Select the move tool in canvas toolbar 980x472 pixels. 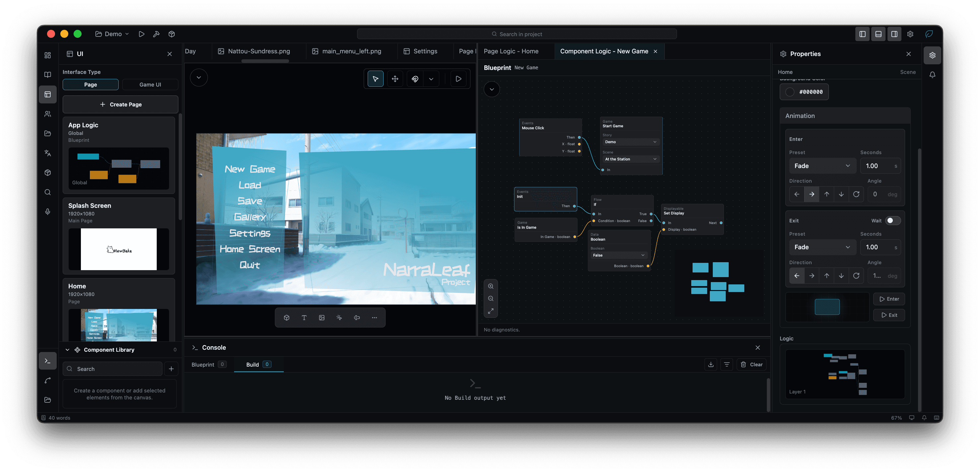pos(395,79)
